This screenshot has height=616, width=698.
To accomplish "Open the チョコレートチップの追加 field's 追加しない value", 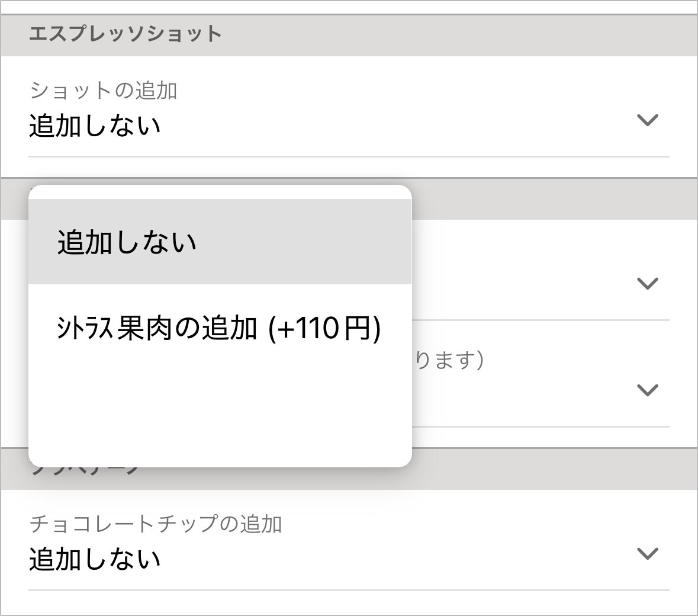I will tap(95, 560).
